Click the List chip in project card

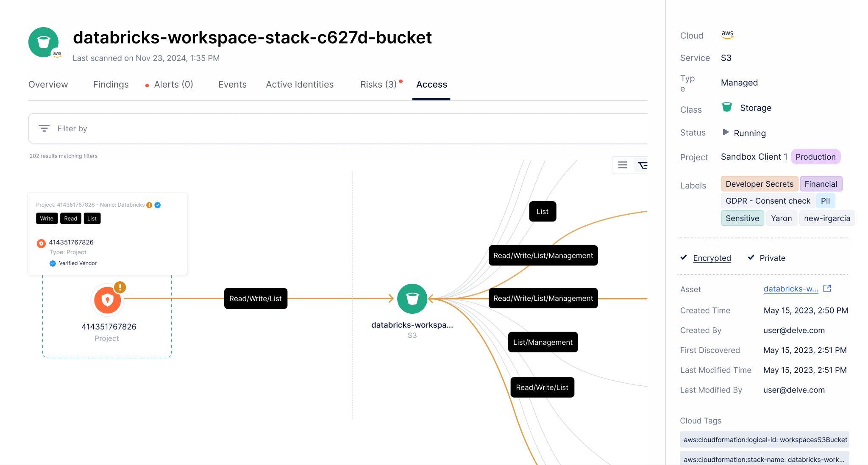coord(92,219)
